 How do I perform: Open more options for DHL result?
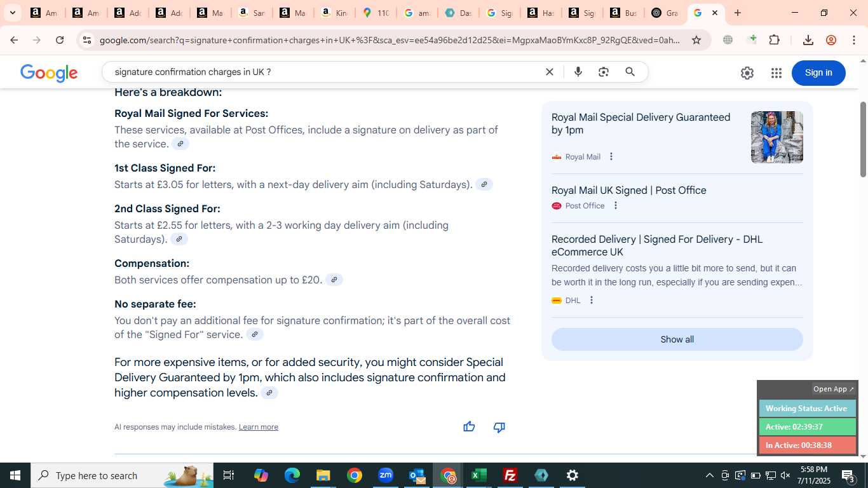click(x=592, y=300)
